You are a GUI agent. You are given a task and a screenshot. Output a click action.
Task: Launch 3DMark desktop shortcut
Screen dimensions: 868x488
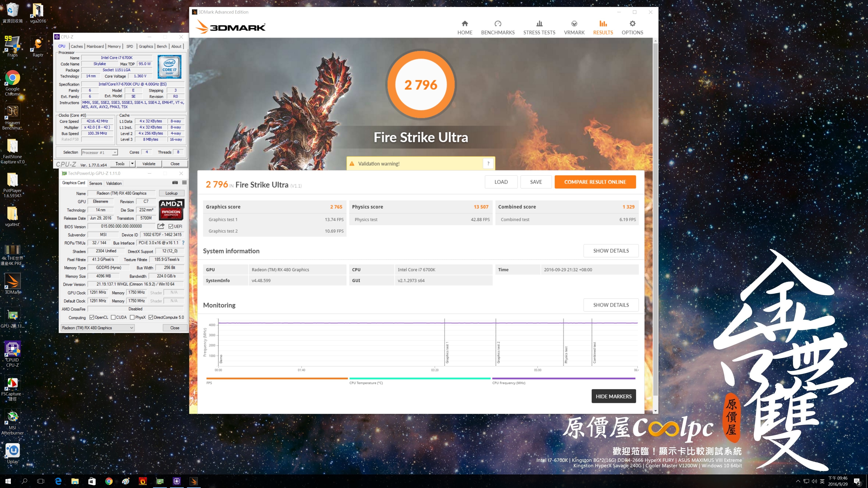point(12,284)
